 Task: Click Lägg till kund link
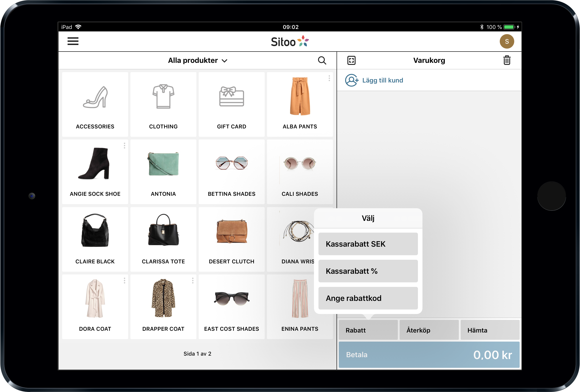point(382,80)
